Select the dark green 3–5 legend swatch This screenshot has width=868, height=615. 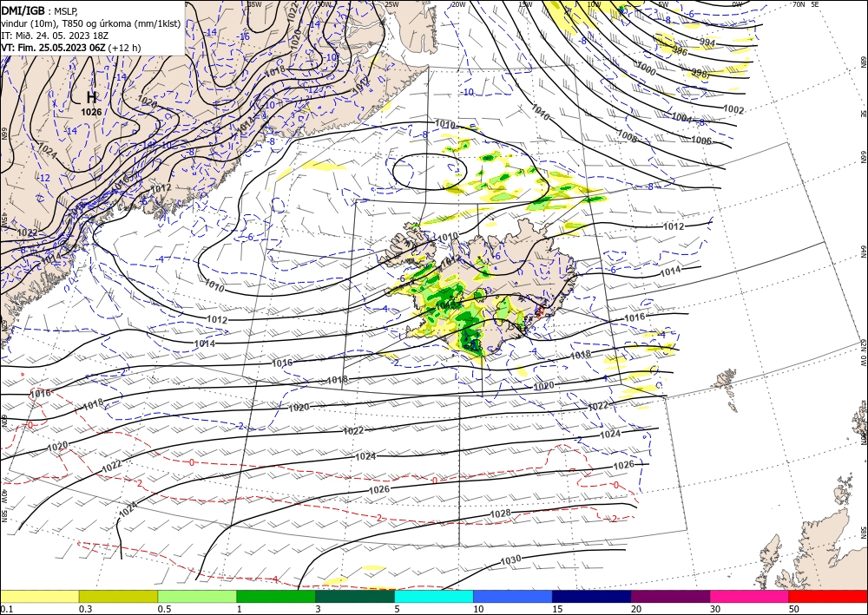click(355, 596)
